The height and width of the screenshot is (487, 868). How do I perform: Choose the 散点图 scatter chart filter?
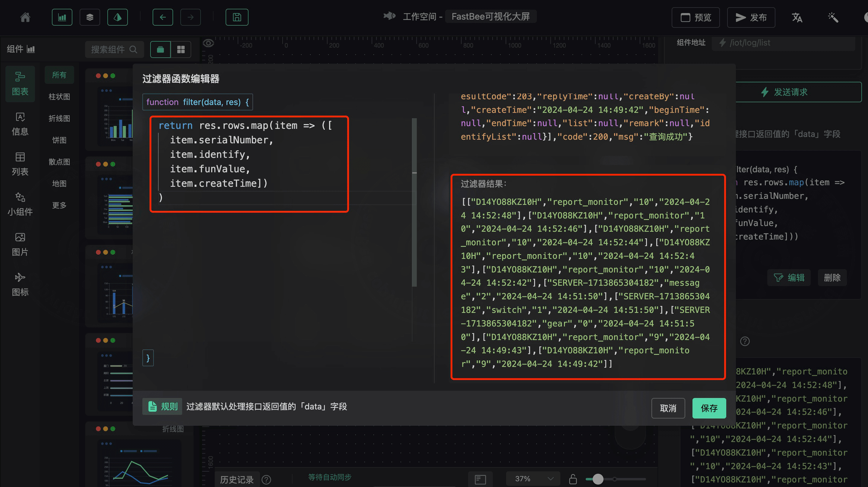pyautogui.click(x=59, y=162)
